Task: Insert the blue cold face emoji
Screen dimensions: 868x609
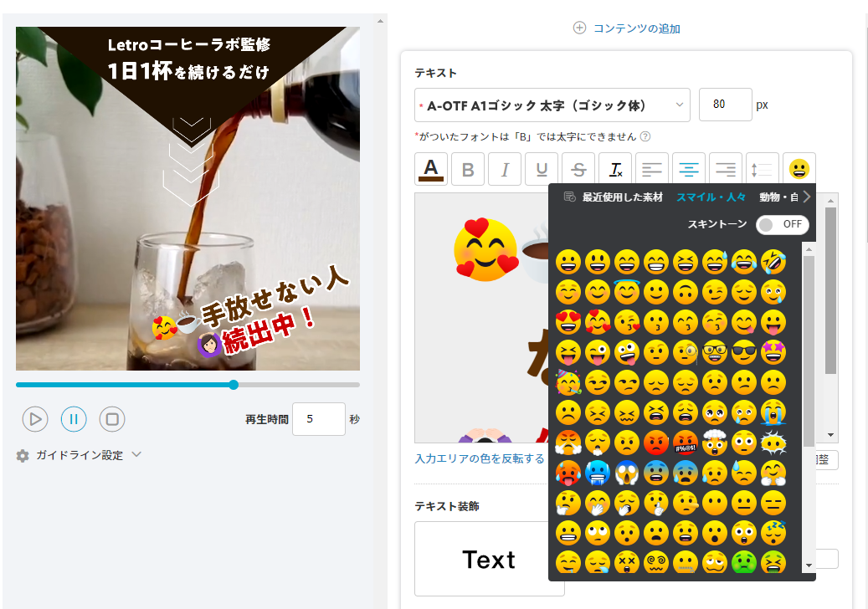Action: click(x=598, y=473)
